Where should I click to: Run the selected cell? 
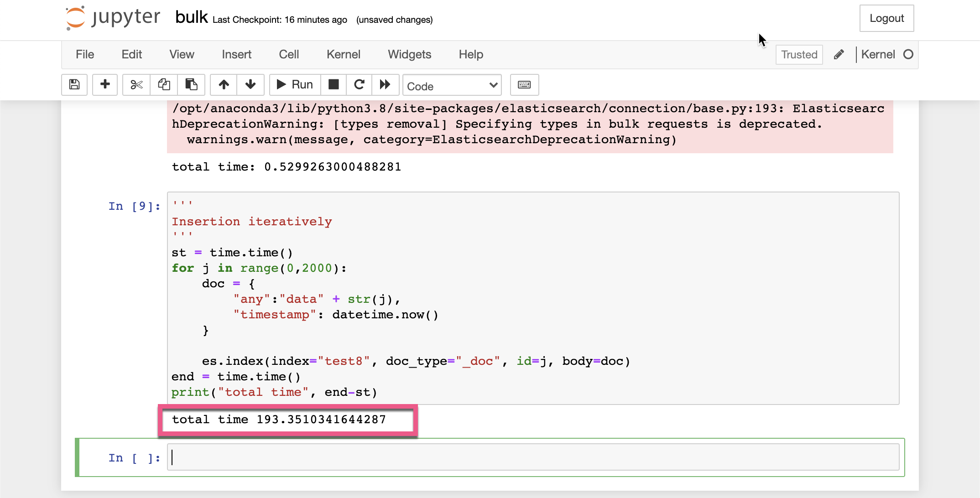[294, 85]
